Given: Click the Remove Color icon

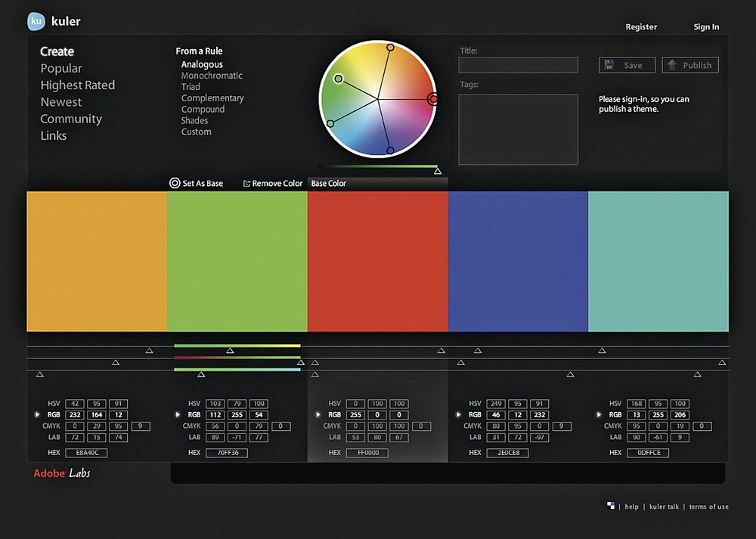Looking at the screenshot, I should point(246,184).
